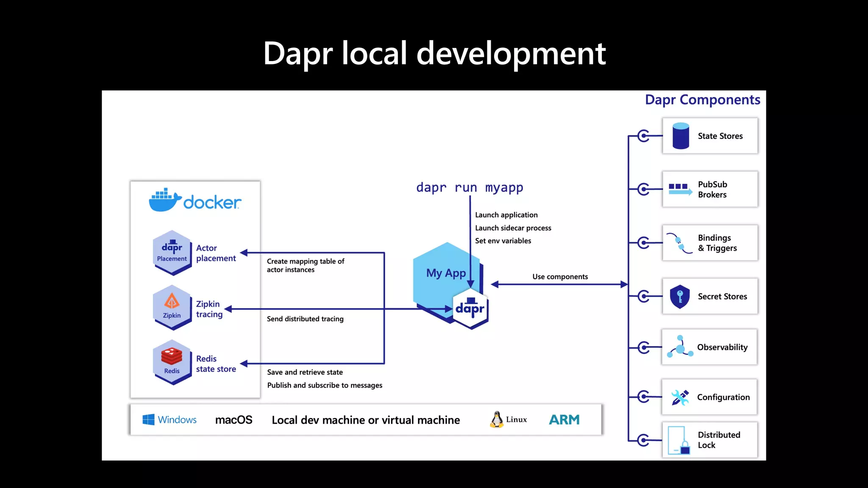This screenshot has width=868, height=488.
Task: Click the Redis hexagon icon
Action: pos(172,362)
